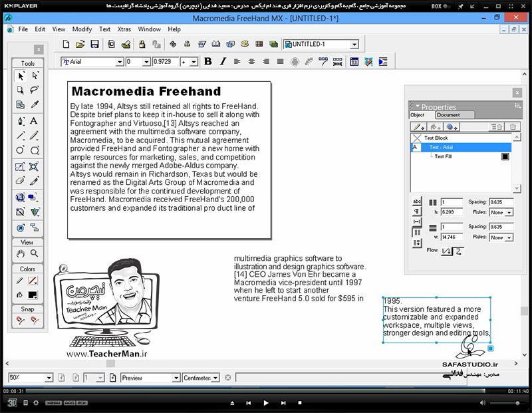Image resolution: width=532 pixels, height=413 pixels.
Task: Click the Open folder icon
Action: (x=80, y=44)
